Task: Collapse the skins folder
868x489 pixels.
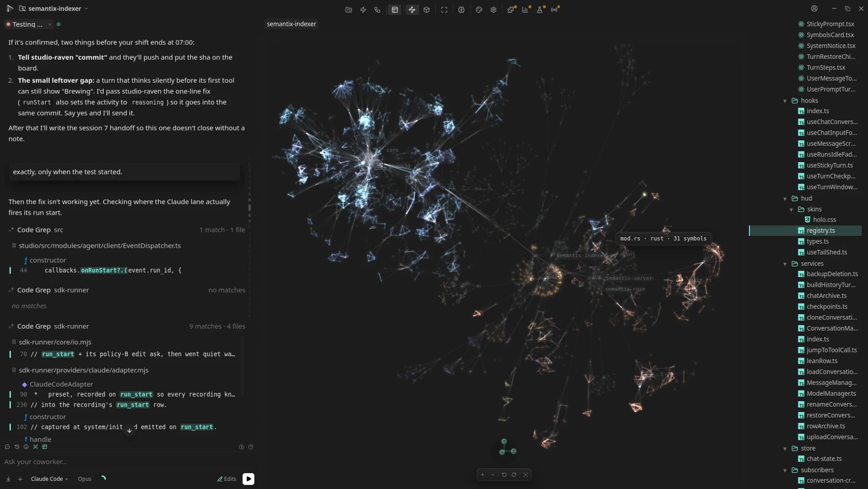Action: tap(792, 210)
